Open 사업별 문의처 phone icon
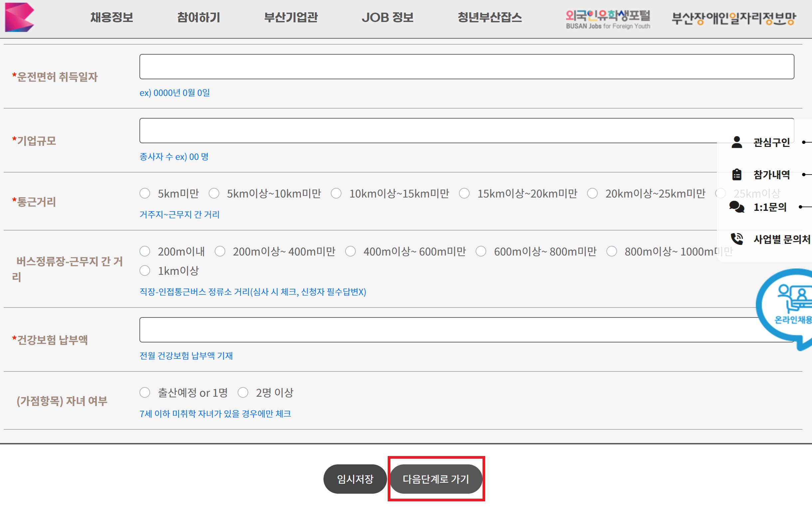This screenshot has height=512, width=812. pyautogui.click(x=737, y=239)
